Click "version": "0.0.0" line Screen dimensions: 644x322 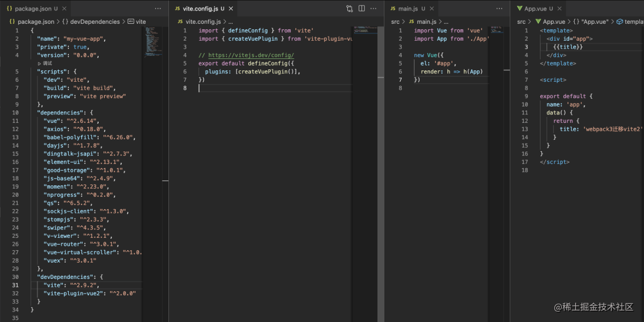[68, 55]
